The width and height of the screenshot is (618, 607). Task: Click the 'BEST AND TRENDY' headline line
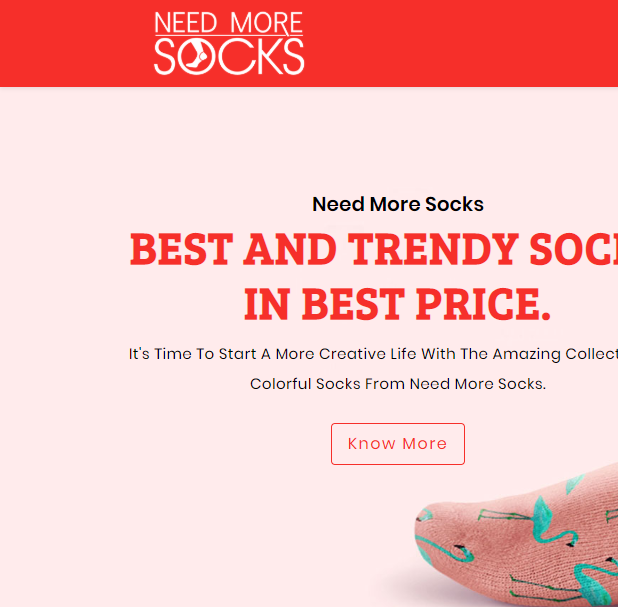(x=374, y=249)
